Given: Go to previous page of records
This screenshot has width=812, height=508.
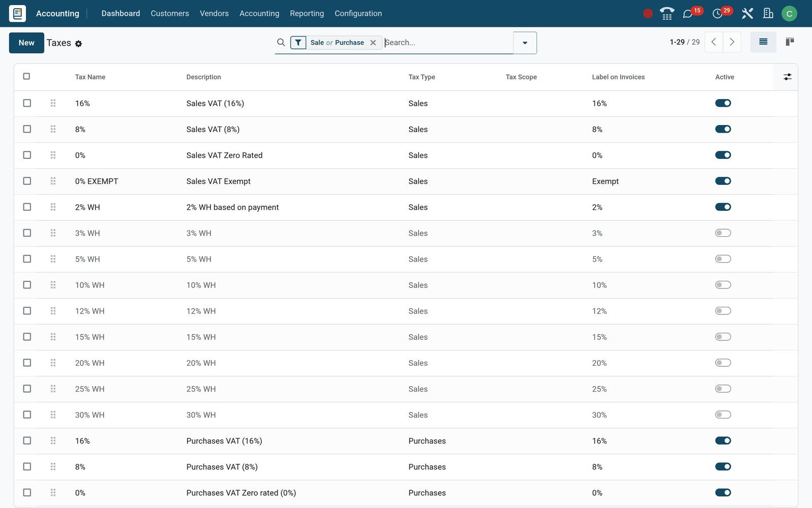Looking at the screenshot, I should pyautogui.click(x=714, y=42).
